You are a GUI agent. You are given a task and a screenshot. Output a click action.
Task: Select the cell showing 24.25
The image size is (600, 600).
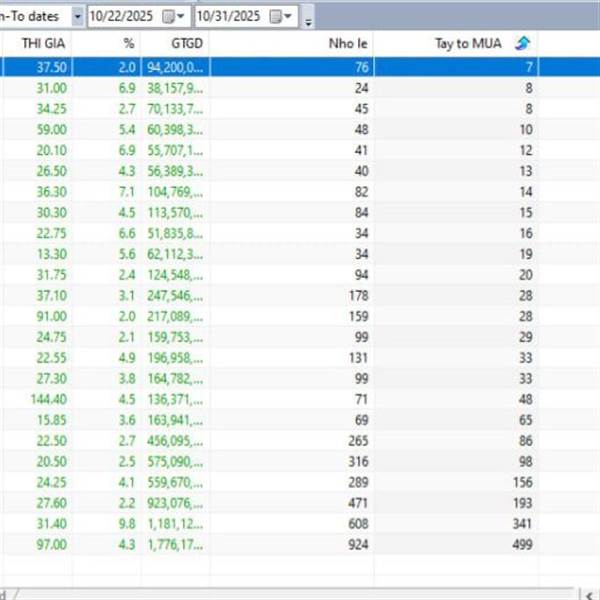pyautogui.click(x=52, y=482)
